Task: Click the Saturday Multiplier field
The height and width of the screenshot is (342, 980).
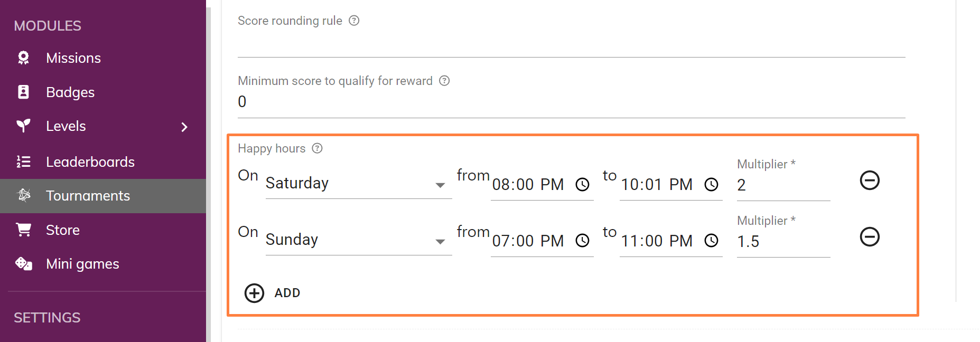Action: coord(783,185)
